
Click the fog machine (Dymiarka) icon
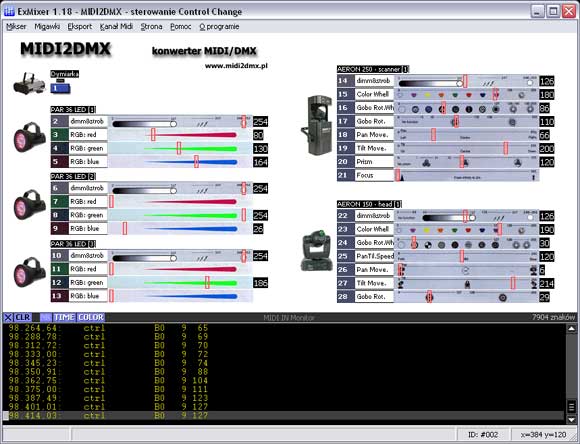[x=29, y=83]
